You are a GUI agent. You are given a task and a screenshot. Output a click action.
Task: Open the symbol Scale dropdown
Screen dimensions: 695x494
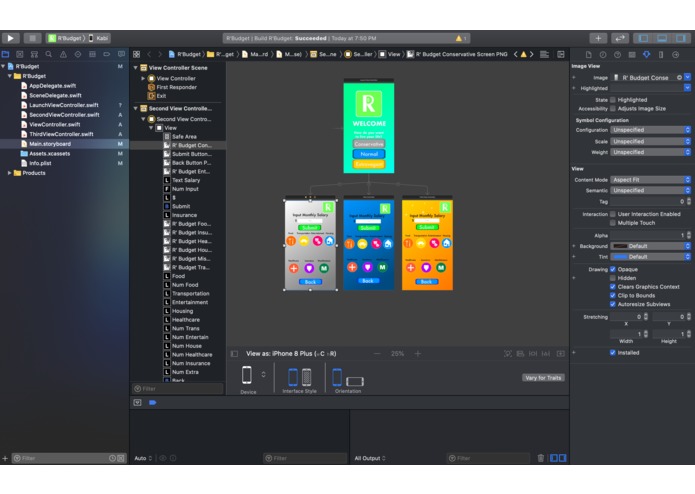point(650,141)
